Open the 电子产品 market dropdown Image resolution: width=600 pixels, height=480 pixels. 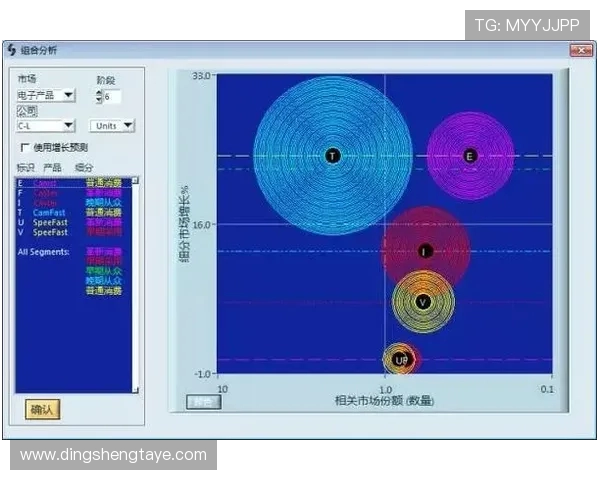(x=46, y=95)
